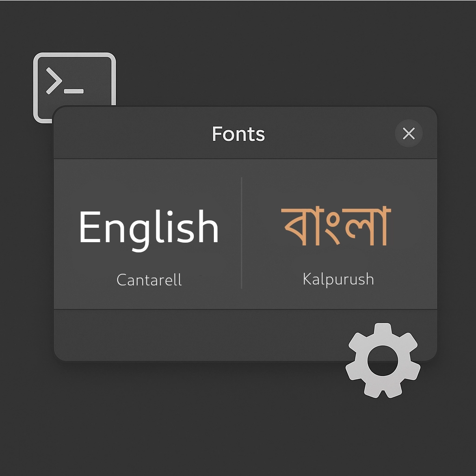476x476 pixels.
Task: Click the underscore cursor in the terminal icon
Action: 73,91
